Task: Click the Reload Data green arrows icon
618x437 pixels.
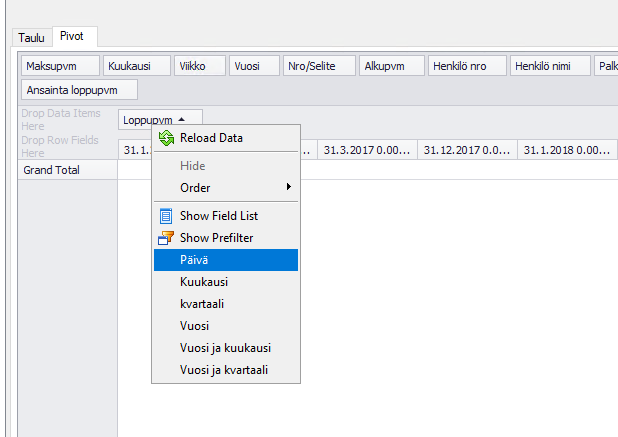Action: (166, 138)
